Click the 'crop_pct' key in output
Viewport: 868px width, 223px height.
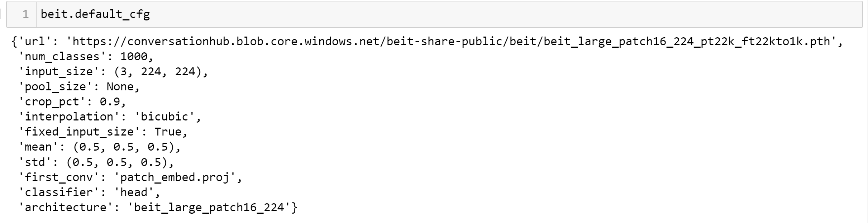point(52,102)
